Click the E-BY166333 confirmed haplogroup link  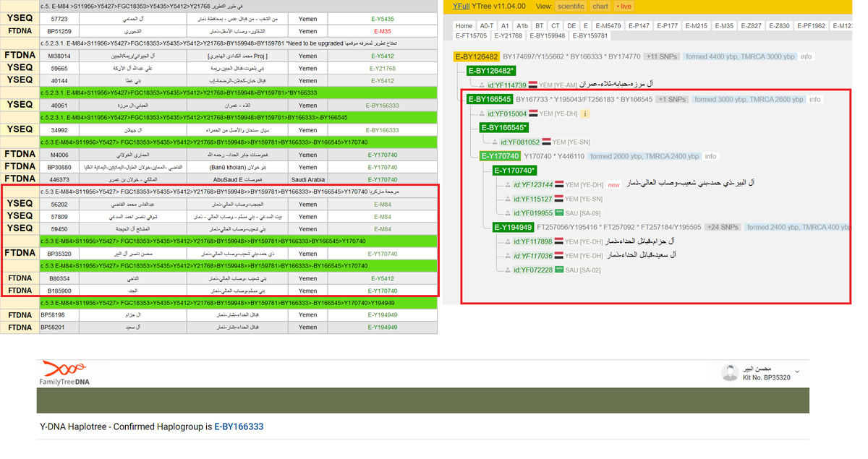tap(239, 427)
